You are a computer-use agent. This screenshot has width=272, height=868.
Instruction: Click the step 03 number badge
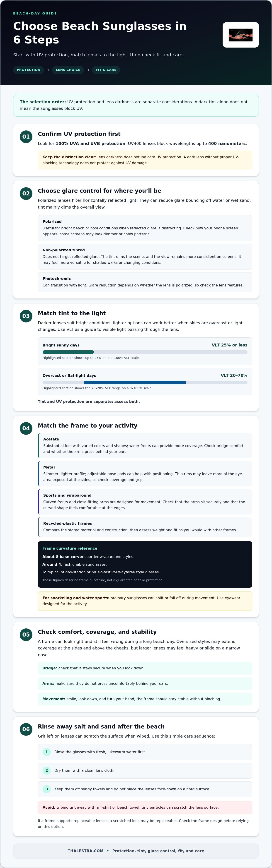click(x=26, y=316)
